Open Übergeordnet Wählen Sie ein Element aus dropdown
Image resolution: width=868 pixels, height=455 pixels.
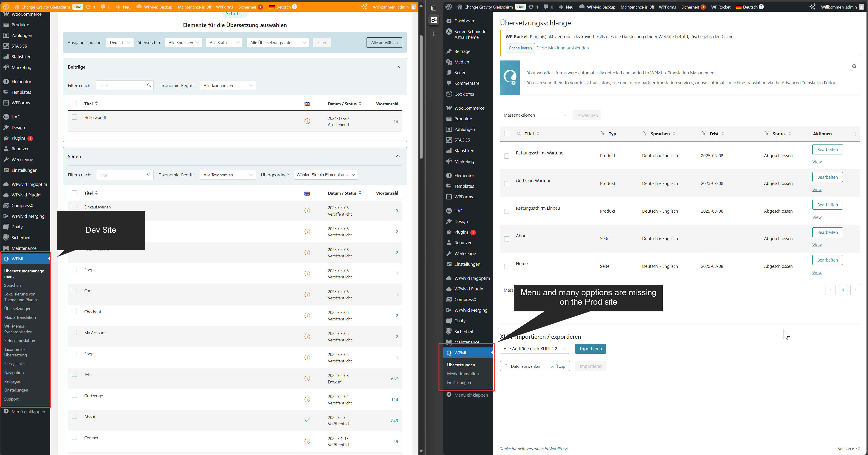[326, 175]
